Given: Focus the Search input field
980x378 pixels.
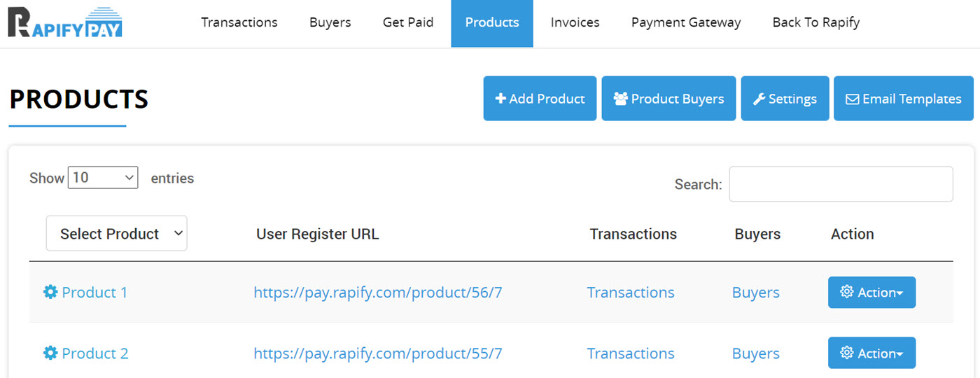Looking at the screenshot, I should pos(841,184).
